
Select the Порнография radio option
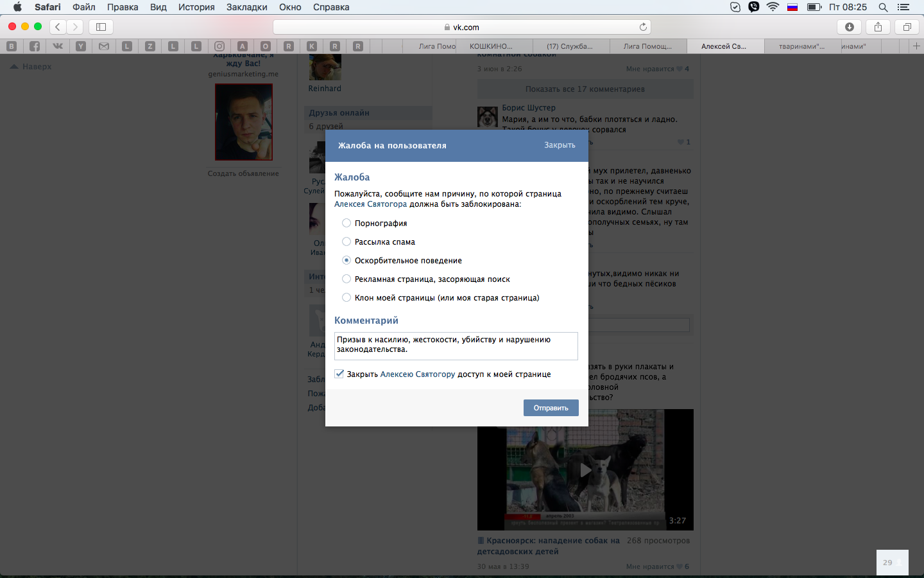346,223
